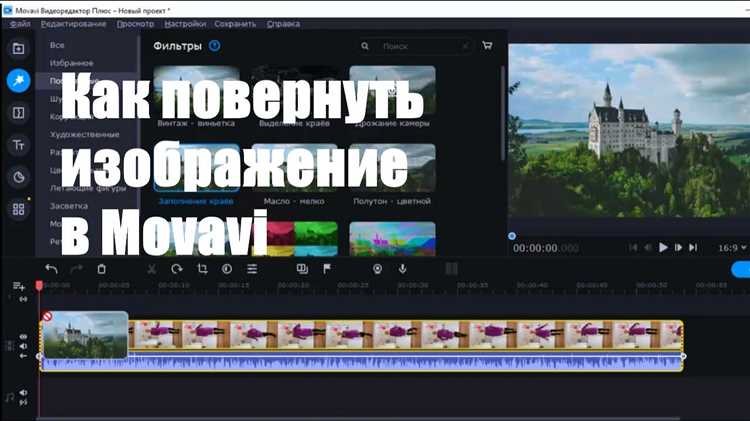The width and height of the screenshot is (750, 421).
Task: Delete clip with trash icon
Action: pyautogui.click(x=101, y=269)
